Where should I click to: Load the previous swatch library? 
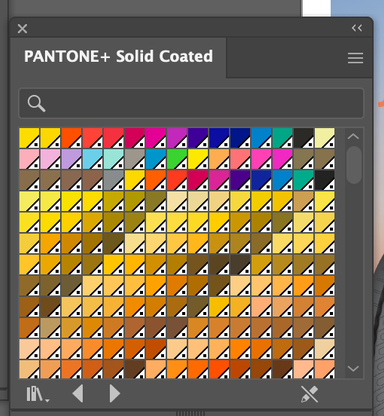78,394
